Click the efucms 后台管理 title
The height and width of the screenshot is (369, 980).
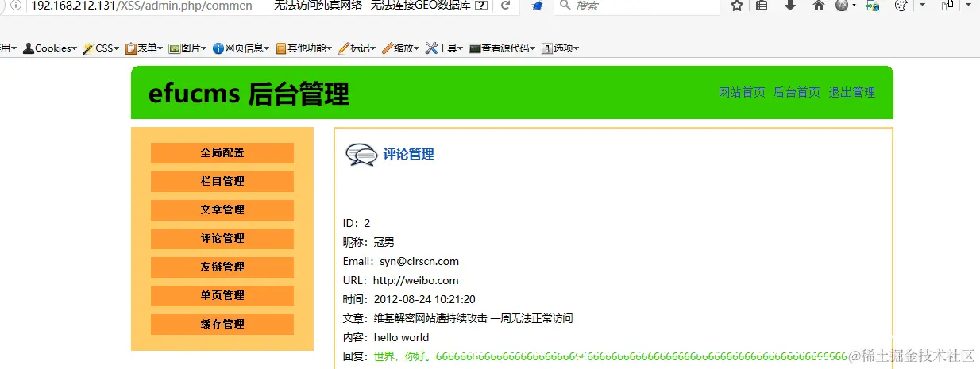tap(249, 94)
